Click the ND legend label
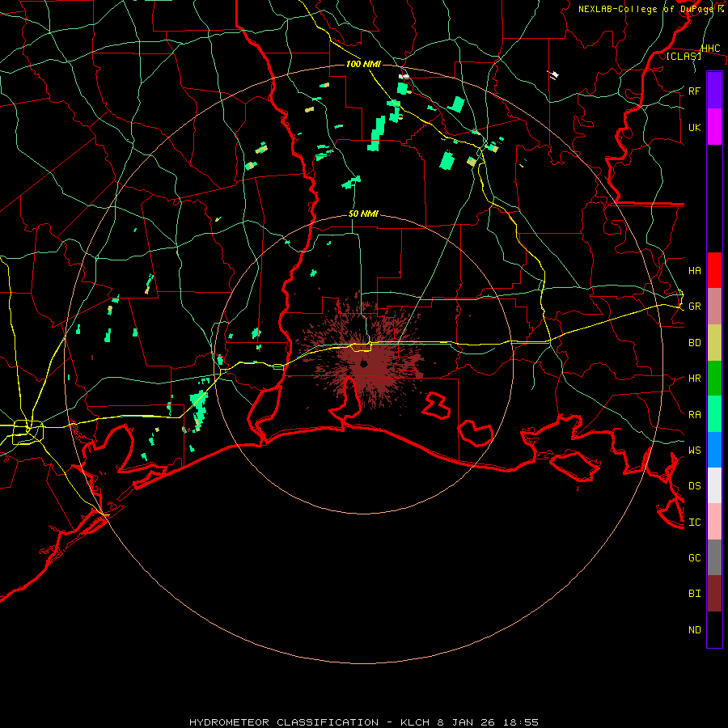 [x=694, y=630]
